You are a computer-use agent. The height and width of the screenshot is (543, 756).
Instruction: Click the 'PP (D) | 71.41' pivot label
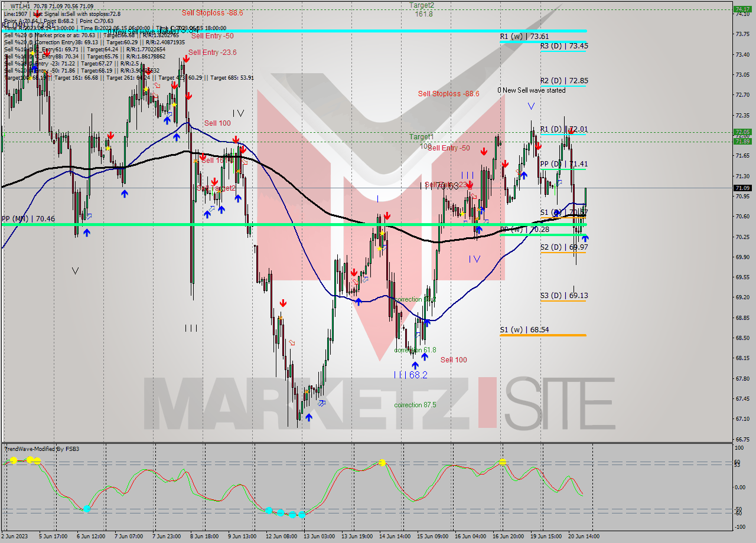564,164
